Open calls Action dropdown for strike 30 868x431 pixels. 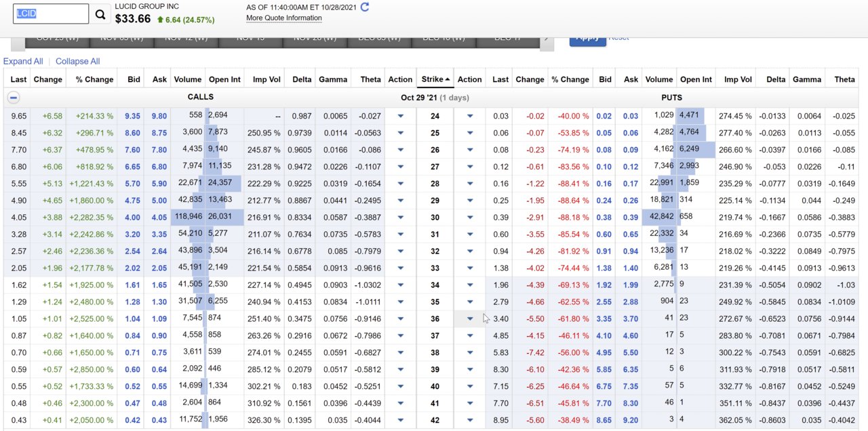(400, 218)
